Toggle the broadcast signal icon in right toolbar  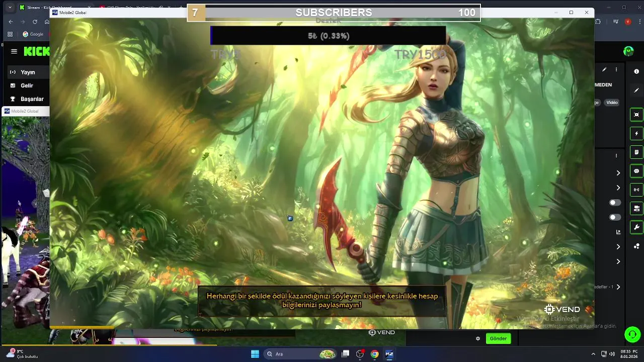point(636,190)
